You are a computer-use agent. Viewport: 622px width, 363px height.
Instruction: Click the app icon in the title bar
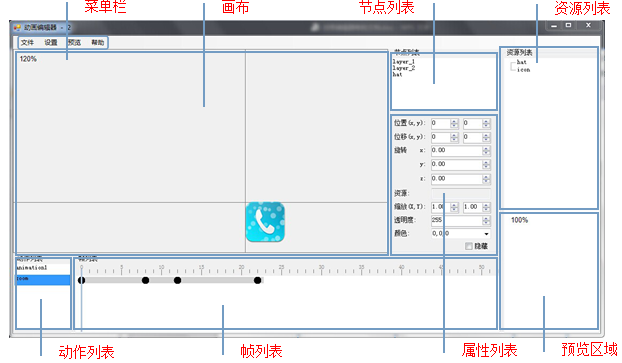(17, 28)
